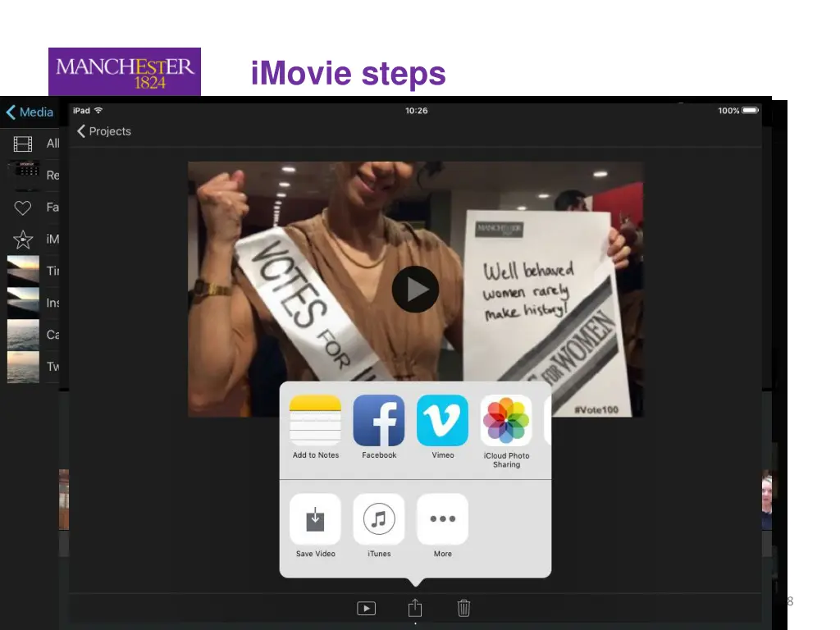The width and height of the screenshot is (840, 630).
Task: Select the All filmstrip media icon
Action: [x=22, y=144]
